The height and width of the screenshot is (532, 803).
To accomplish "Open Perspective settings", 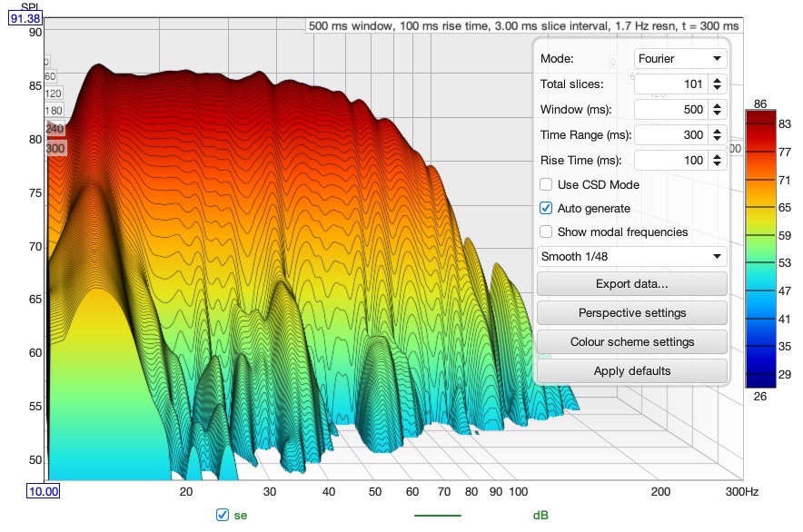I will [631, 313].
